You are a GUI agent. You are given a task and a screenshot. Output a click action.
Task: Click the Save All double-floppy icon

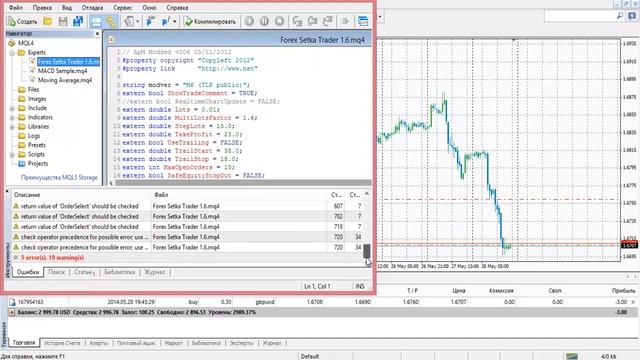[78, 22]
